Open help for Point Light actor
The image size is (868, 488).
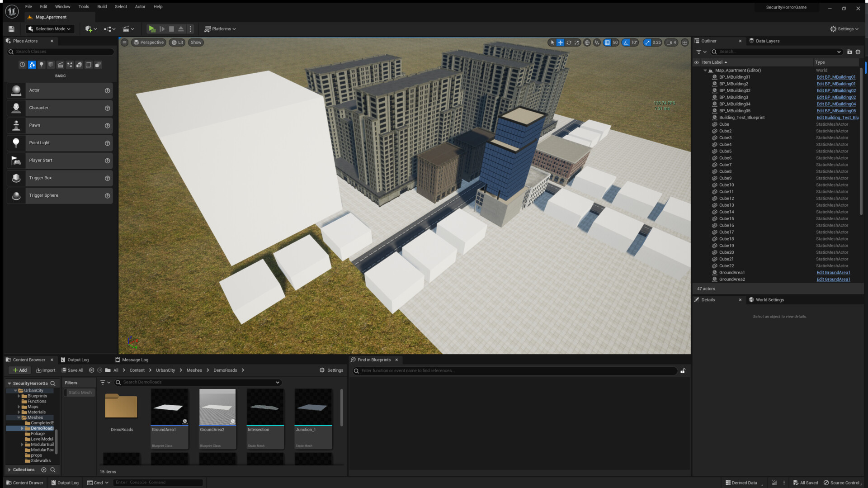107,143
